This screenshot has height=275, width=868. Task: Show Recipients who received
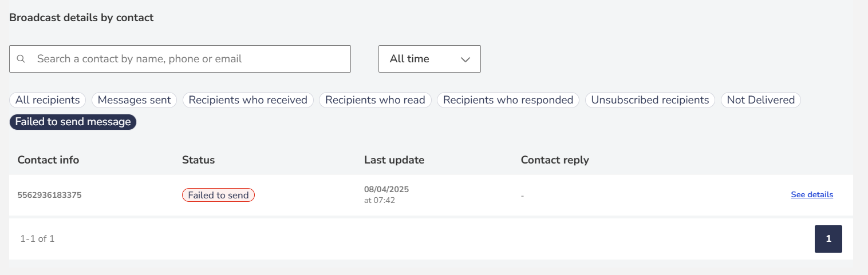pos(248,100)
